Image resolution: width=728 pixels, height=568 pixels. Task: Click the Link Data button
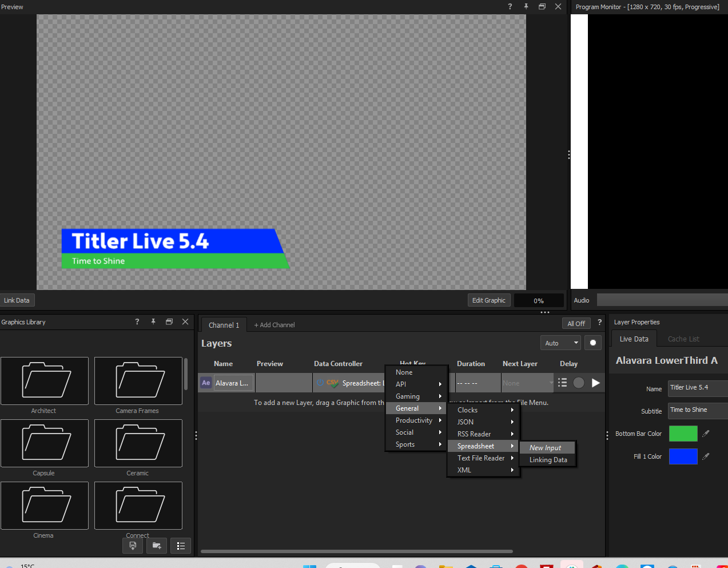[x=17, y=300]
